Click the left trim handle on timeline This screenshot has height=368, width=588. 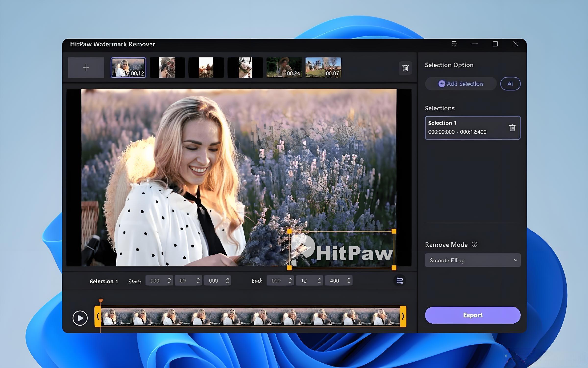pos(98,316)
